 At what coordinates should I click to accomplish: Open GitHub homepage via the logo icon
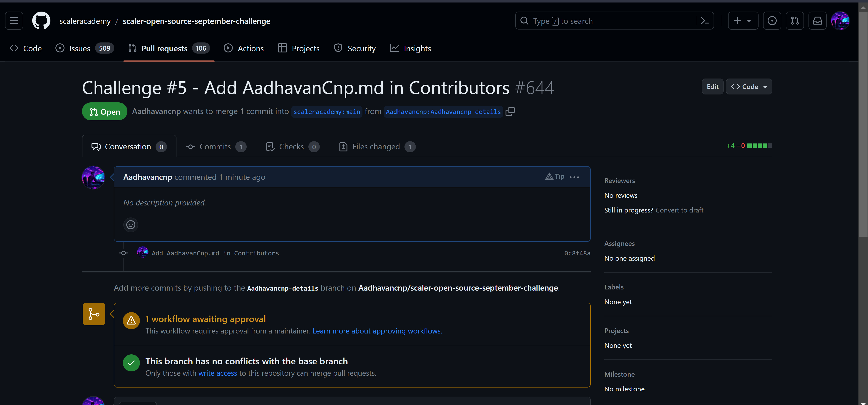41,21
